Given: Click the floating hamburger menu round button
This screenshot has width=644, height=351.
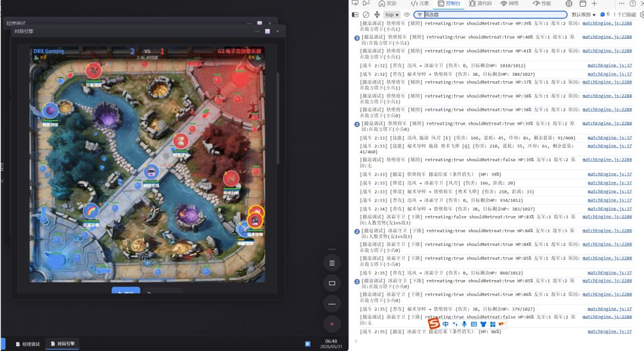Looking at the screenshot, I should point(332,263).
